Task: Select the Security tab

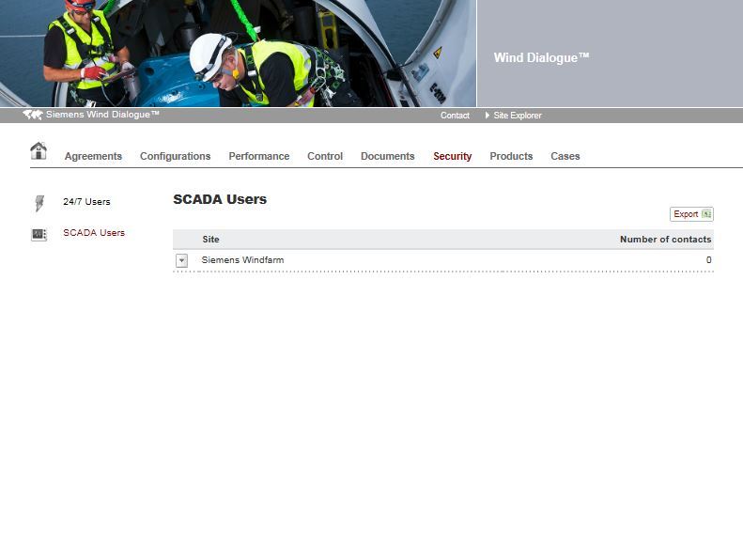Action: pos(453,156)
